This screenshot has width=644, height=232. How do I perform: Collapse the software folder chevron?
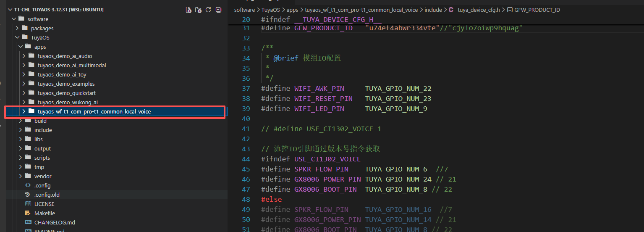coord(14,19)
